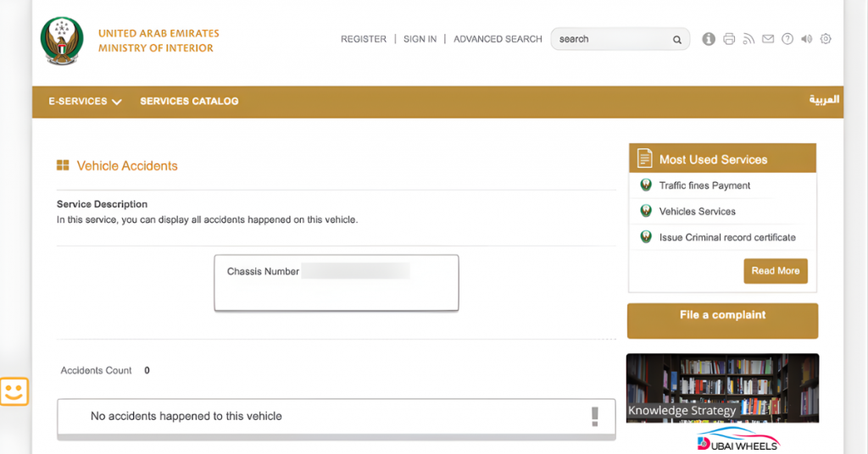Click the emblem beside Vehicles Services
Image resolution: width=868 pixels, height=454 pixels.
pyautogui.click(x=645, y=211)
